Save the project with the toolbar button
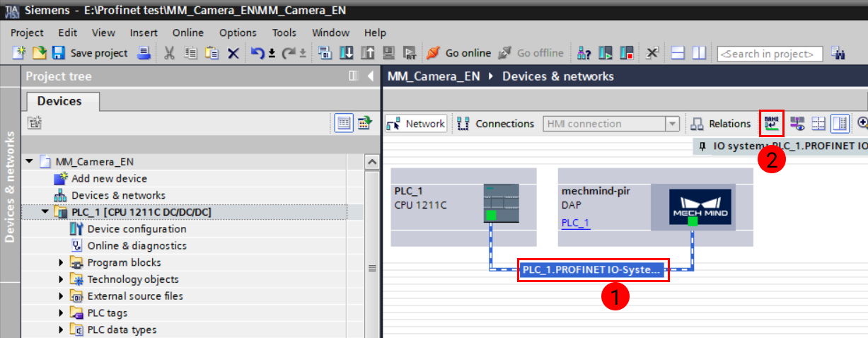 tap(90, 53)
